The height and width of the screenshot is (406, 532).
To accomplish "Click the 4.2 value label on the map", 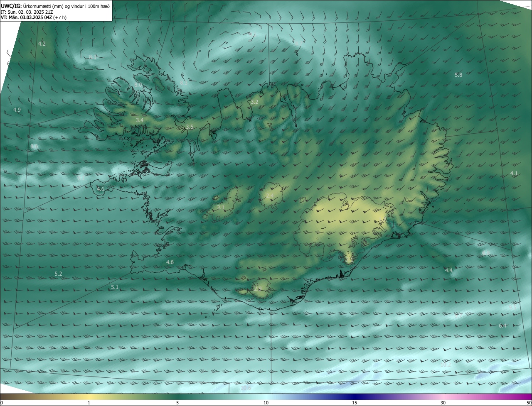I will tap(42, 44).
